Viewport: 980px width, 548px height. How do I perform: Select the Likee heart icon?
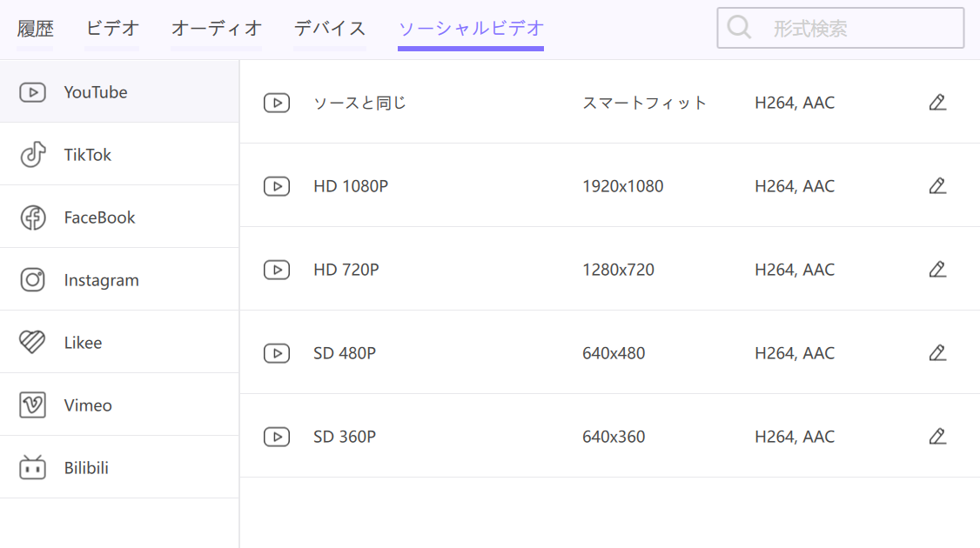pyautogui.click(x=32, y=343)
